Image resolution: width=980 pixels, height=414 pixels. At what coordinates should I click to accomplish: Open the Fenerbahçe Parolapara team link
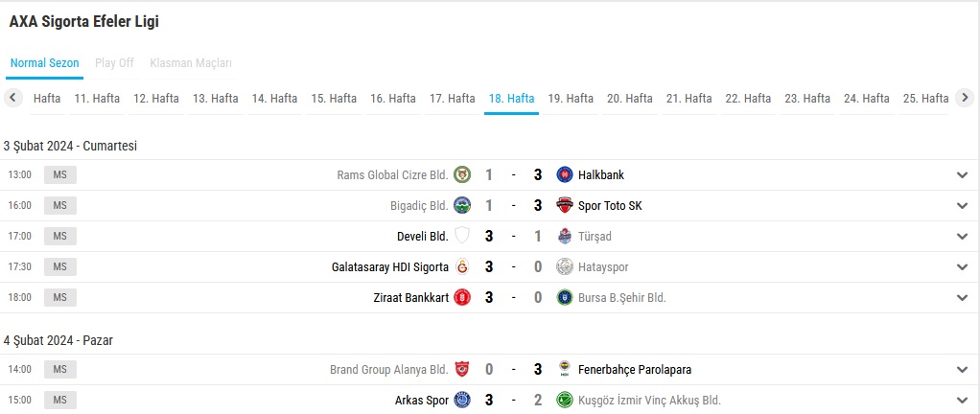(634, 369)
